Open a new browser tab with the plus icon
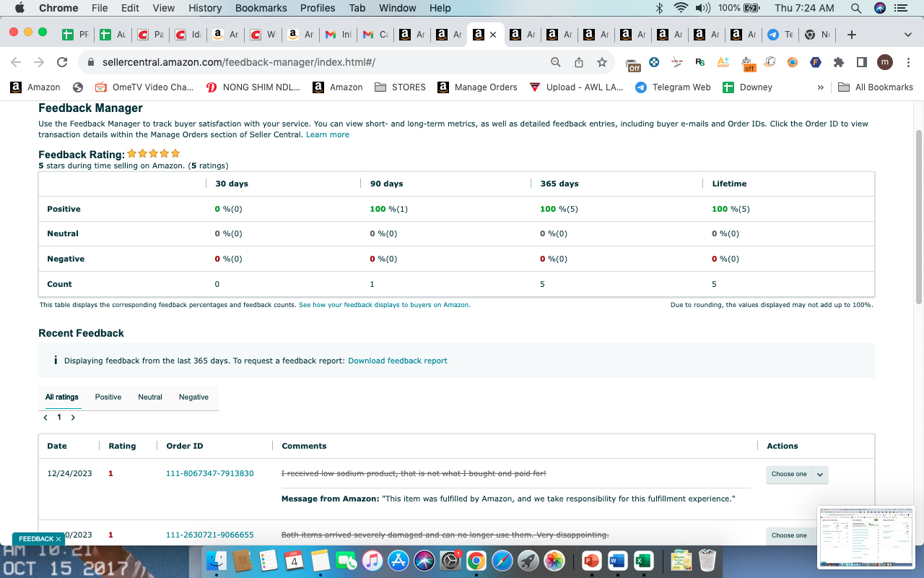This screenshot has width=924, height=578. pos(851,34)
